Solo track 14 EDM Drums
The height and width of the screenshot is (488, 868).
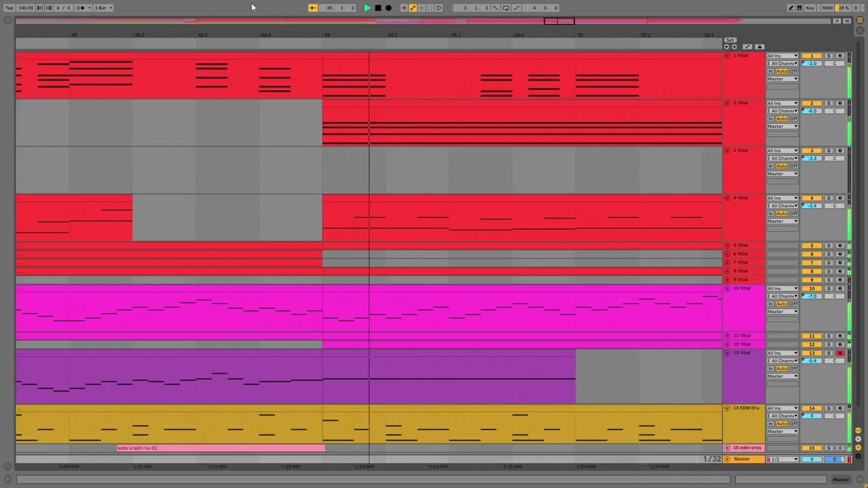point(828,408)
